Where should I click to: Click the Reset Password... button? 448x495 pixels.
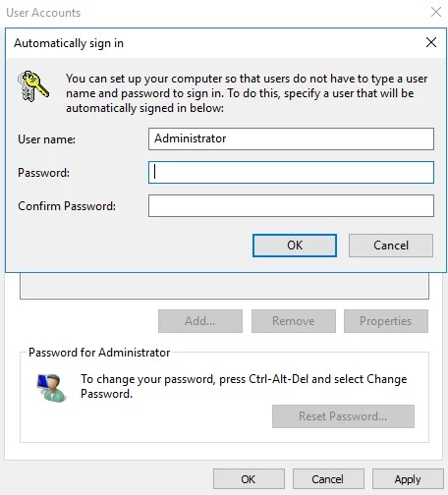coord(343,416)
